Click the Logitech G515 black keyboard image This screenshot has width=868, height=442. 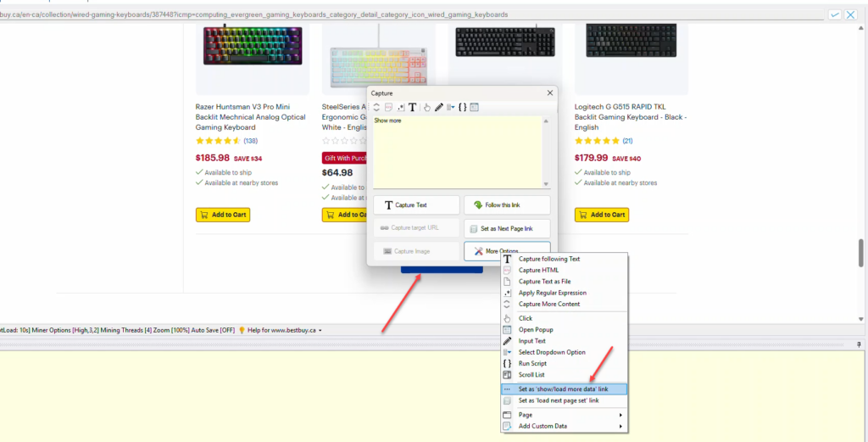[632, 40]
